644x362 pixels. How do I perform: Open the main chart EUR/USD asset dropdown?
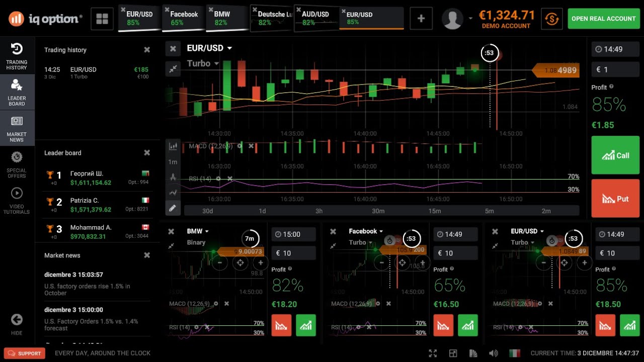point(209,48)
